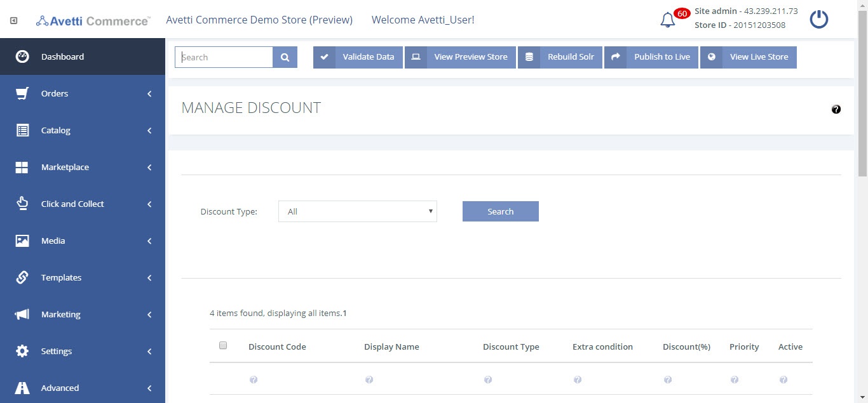
Task: Expand the Marketplace menu chevron
Action: (149, 168)
